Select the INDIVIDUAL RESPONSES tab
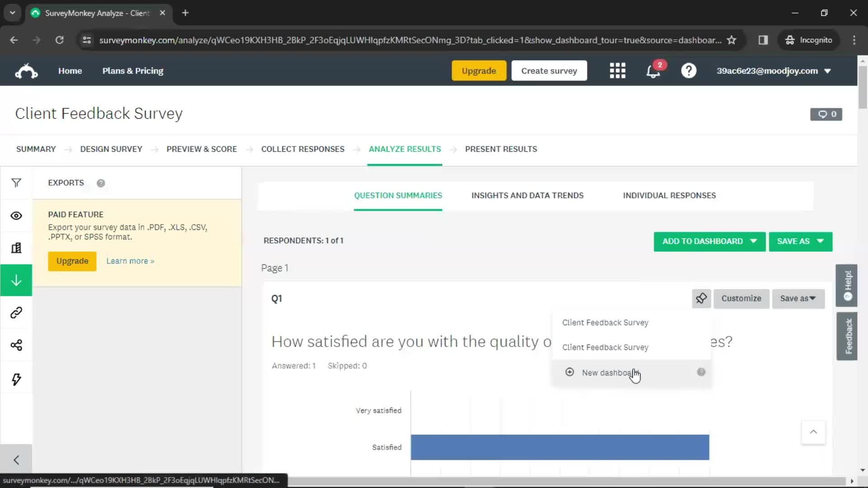This screenshot has width=868, height=488. click(x=669, y=196)
